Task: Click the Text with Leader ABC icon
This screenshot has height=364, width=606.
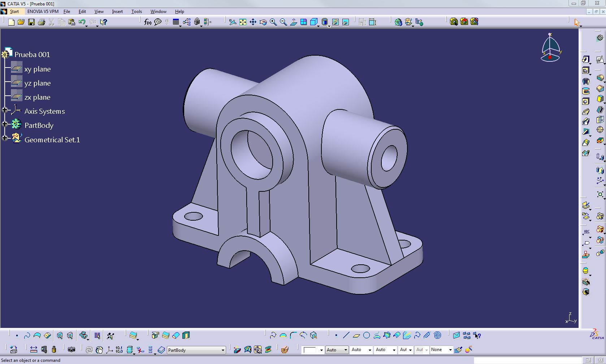Action: pos(586,232)
